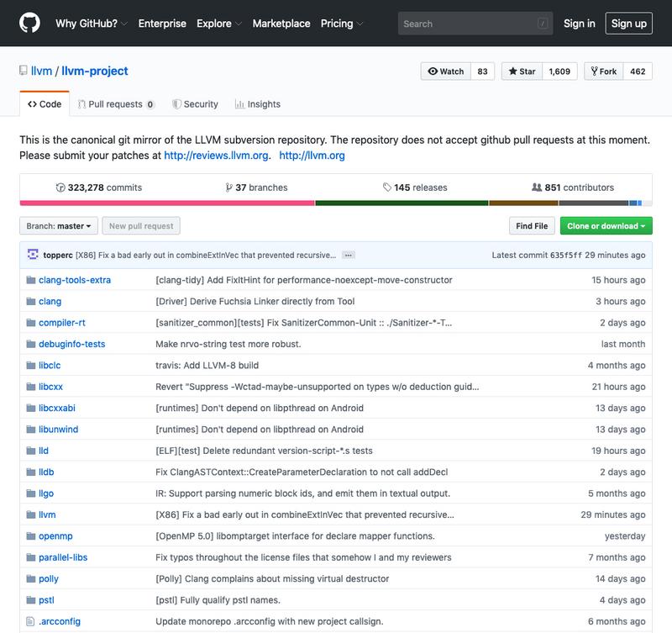Star the llvm-project repository
This screenshot has height=633, width=672.
click(522, 71)
